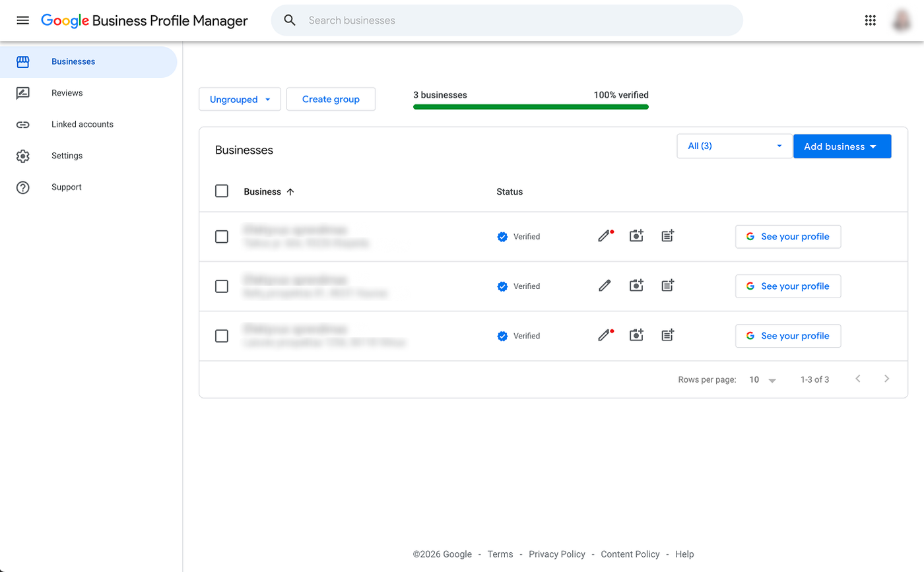This screenshot has width=924, height=572.
Task: Open the All (3) filter dropdown
Action: pos(735,146)
